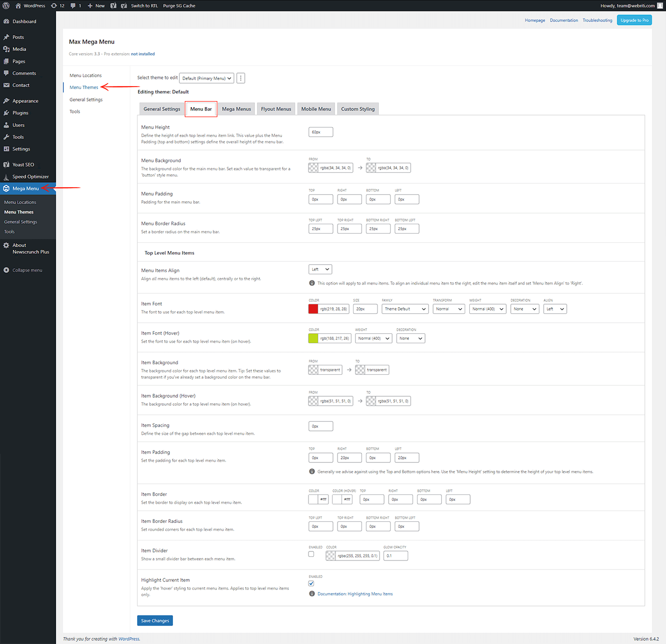Open the Item Font transform dropdown
The width and height of the screenshot is (666, 644).
[x=449, y=309]
